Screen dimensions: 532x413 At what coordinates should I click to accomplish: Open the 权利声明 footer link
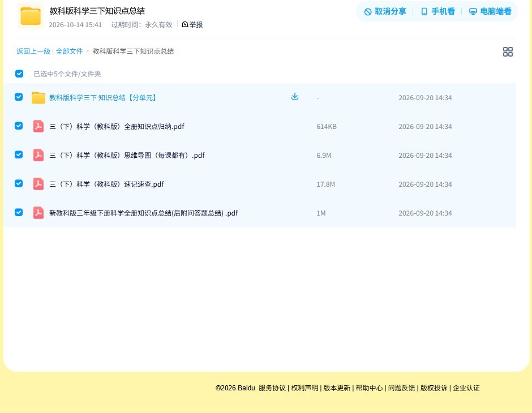[304, 388]
